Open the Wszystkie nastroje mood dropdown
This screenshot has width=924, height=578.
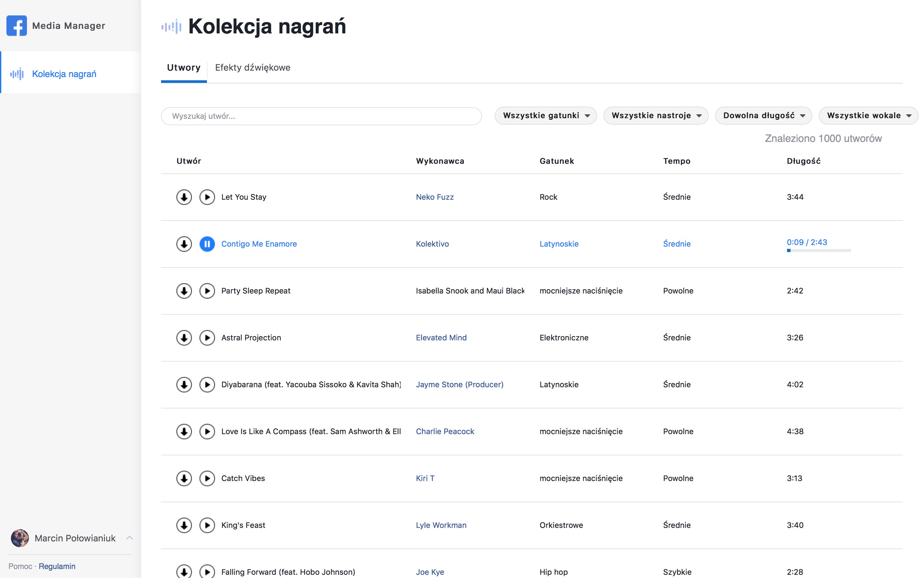tap(655, 116)
